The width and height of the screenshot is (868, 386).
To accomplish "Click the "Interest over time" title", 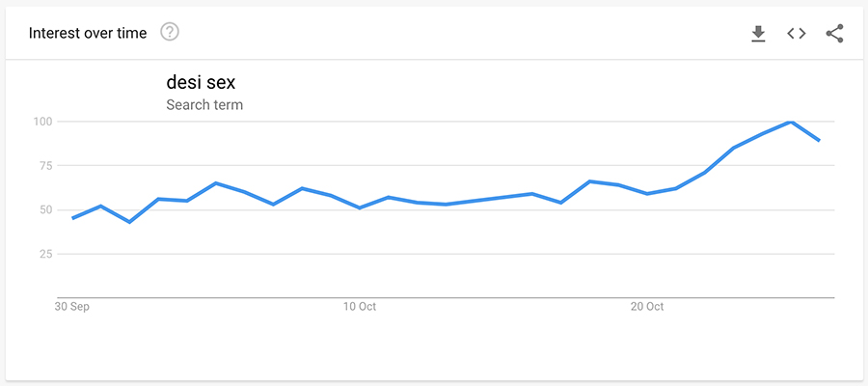I will pos(88,34).
